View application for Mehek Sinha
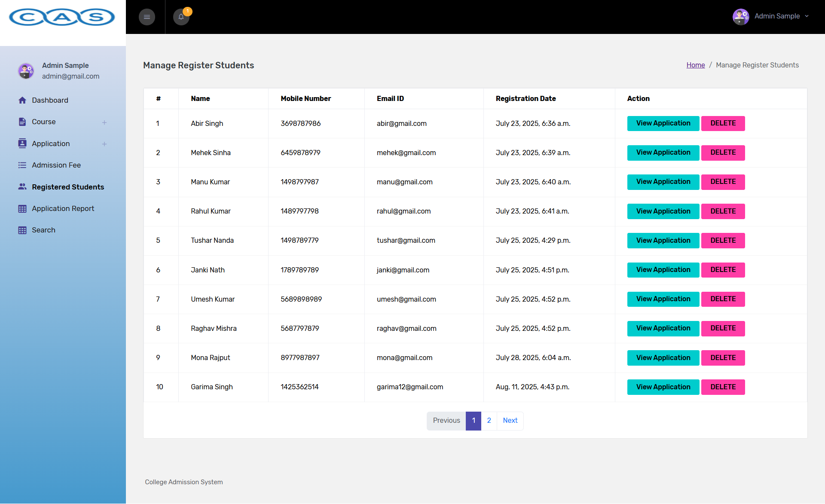Screen dimensions: 825x504 point(663,153)
